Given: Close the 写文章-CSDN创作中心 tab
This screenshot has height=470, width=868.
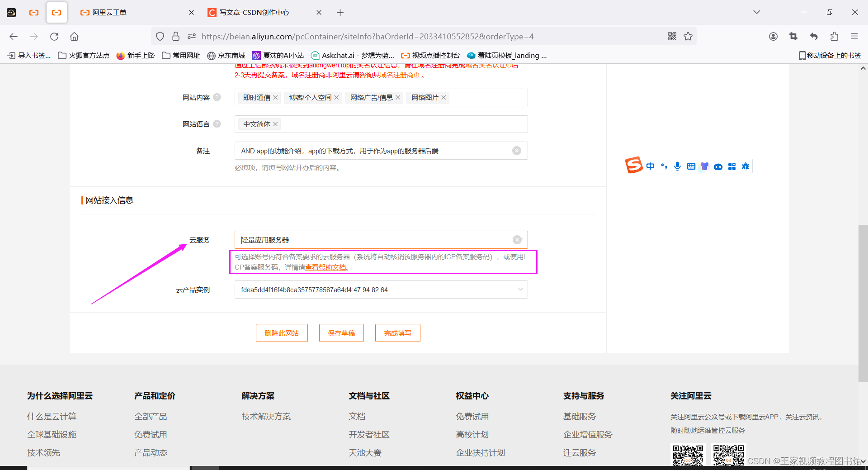Looking at the screenshot, I should (319, 13).
